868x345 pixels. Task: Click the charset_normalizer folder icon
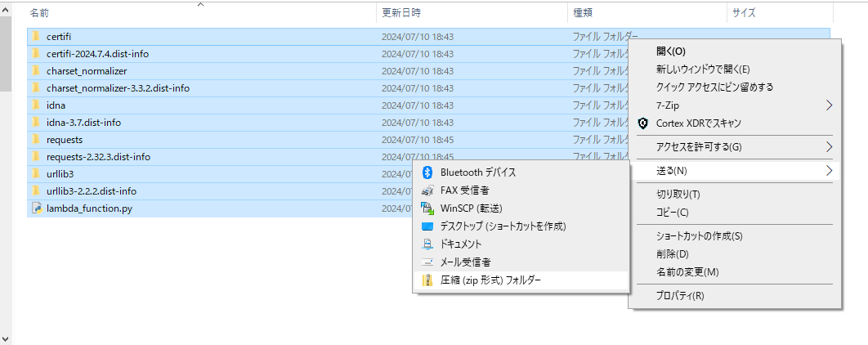37,71
